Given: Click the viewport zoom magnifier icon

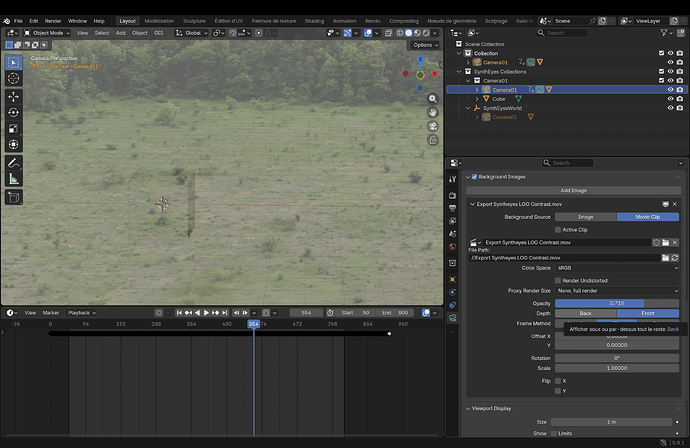Looking at the screenshot, I should (433, 99).
